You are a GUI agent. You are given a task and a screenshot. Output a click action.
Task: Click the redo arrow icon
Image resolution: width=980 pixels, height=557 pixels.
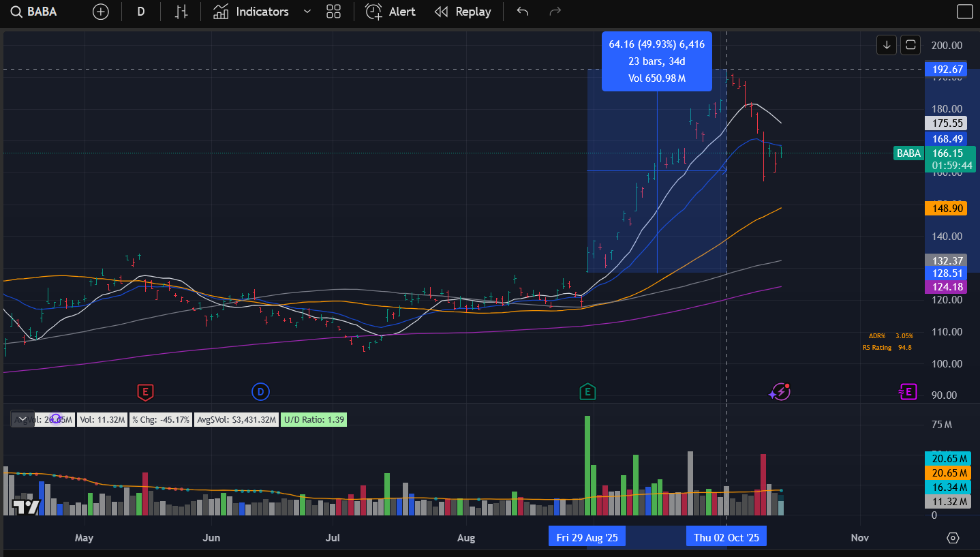click(555, 12)
